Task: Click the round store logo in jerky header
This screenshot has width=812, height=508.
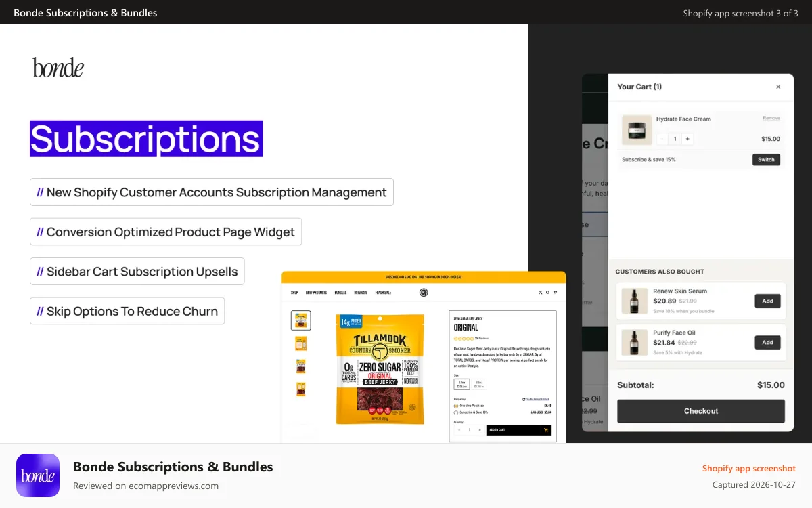Action: coord(424,293)
